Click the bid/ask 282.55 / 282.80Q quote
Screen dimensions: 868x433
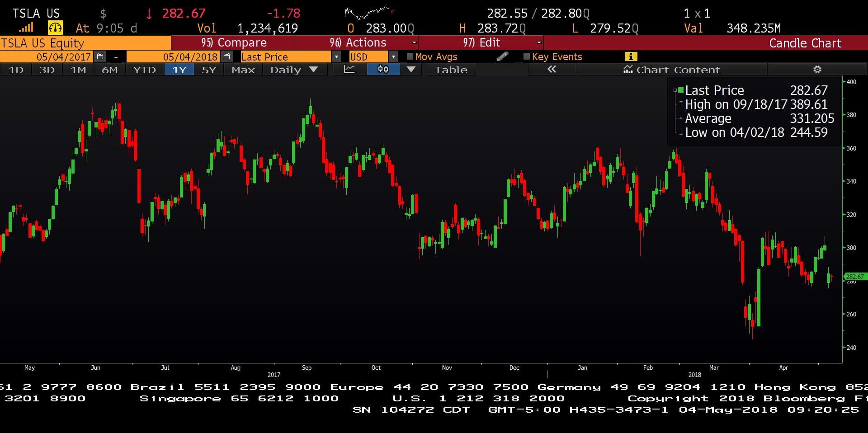click(x=538, y=14)
